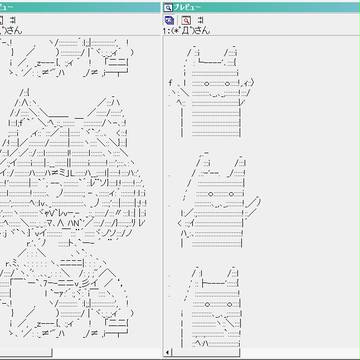
Task: Select the poster name text "1:(*゜Д゜)さん" in right window
Action: click(187, 30)
